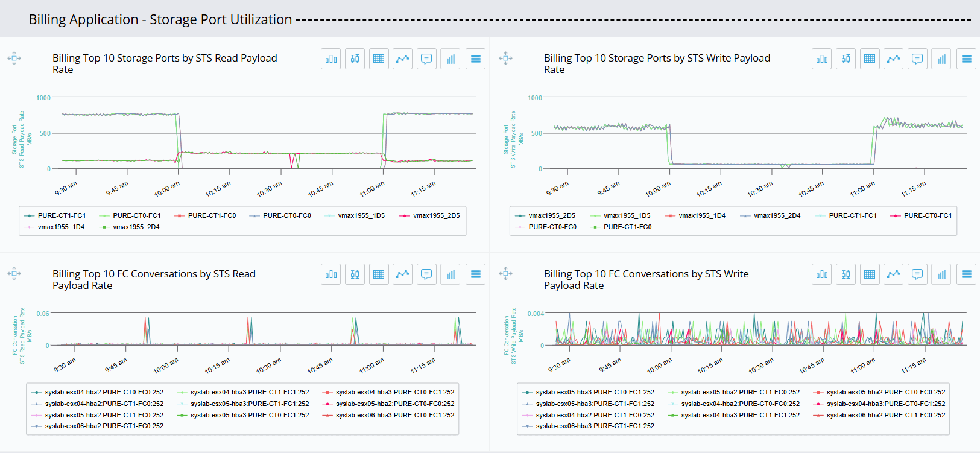Viewport: 980px width, 453px height.
Task: Toggle PURE-CT1-FC1 series in Read Payload ports legend
Action: [55, 215]
